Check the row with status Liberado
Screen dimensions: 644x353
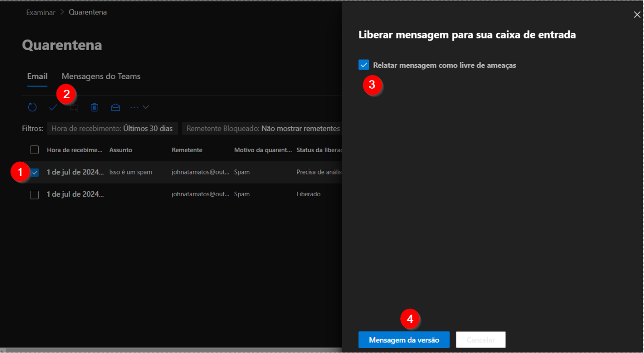(35, 195)
